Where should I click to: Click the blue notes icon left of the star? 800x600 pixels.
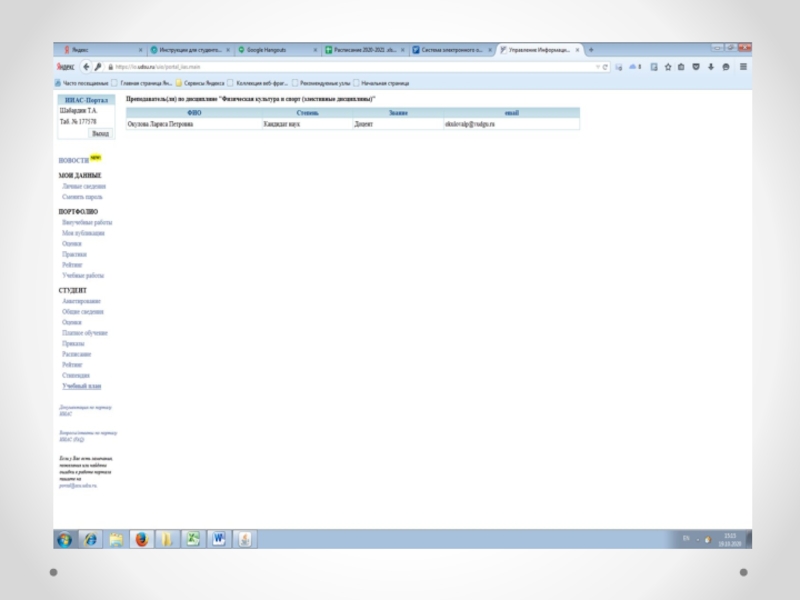click(x=654, y=67)
